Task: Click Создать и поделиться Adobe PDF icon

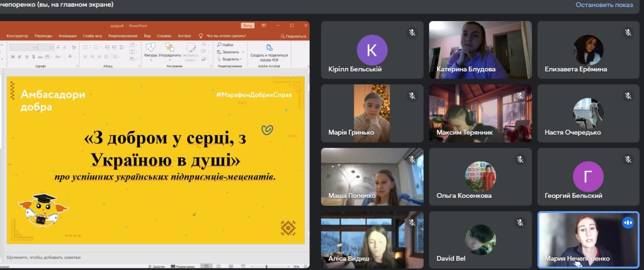Action: [269, 48]
